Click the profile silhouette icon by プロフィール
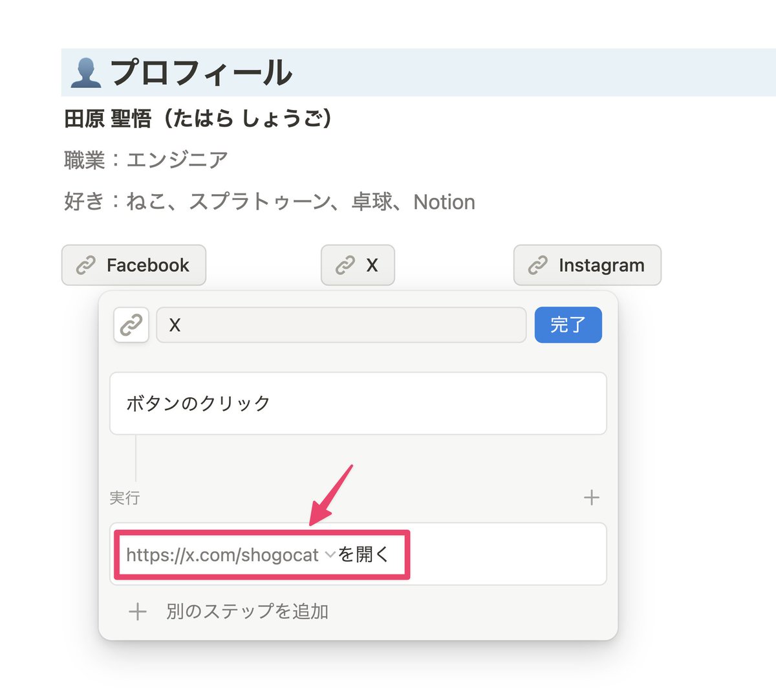 coord(85,72)
